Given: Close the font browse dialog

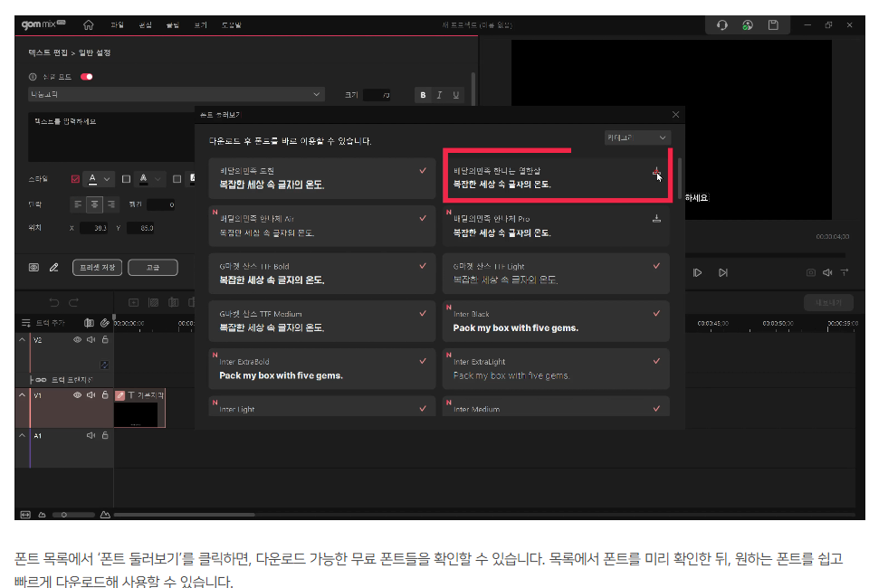Looking at the screenshot, I should 675,115.
